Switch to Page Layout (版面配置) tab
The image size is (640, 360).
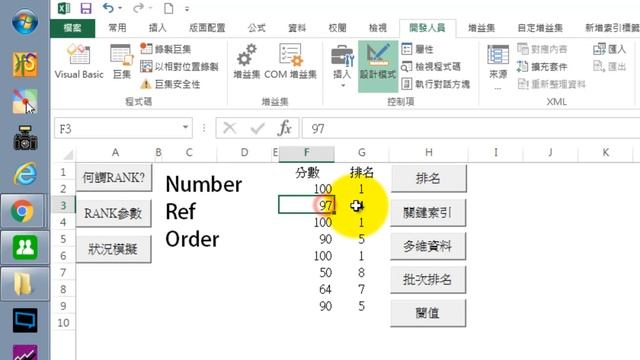tap(207, 28)
